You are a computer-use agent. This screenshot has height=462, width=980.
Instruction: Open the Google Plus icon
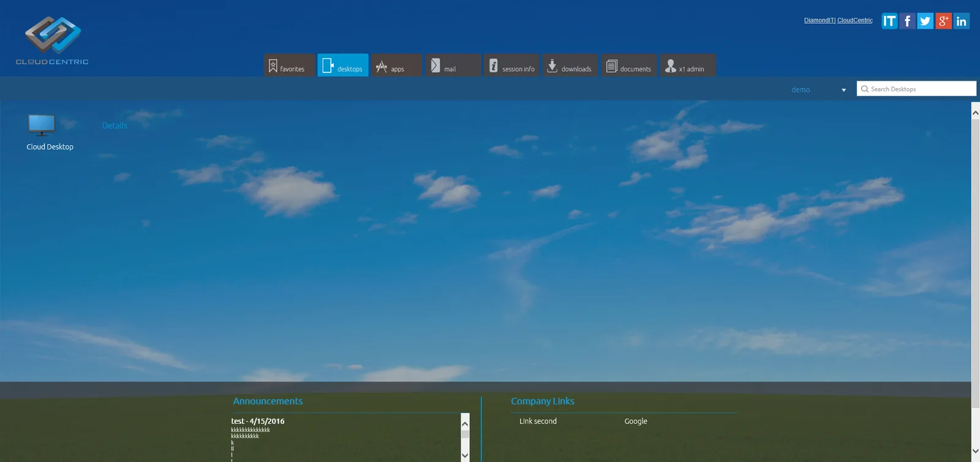943,21
